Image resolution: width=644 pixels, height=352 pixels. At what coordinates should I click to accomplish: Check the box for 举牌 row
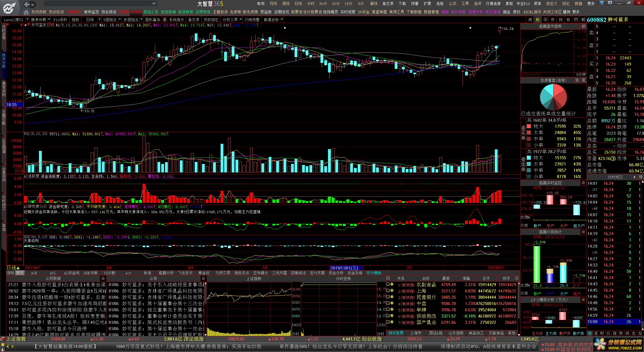(x=388, y=310)
